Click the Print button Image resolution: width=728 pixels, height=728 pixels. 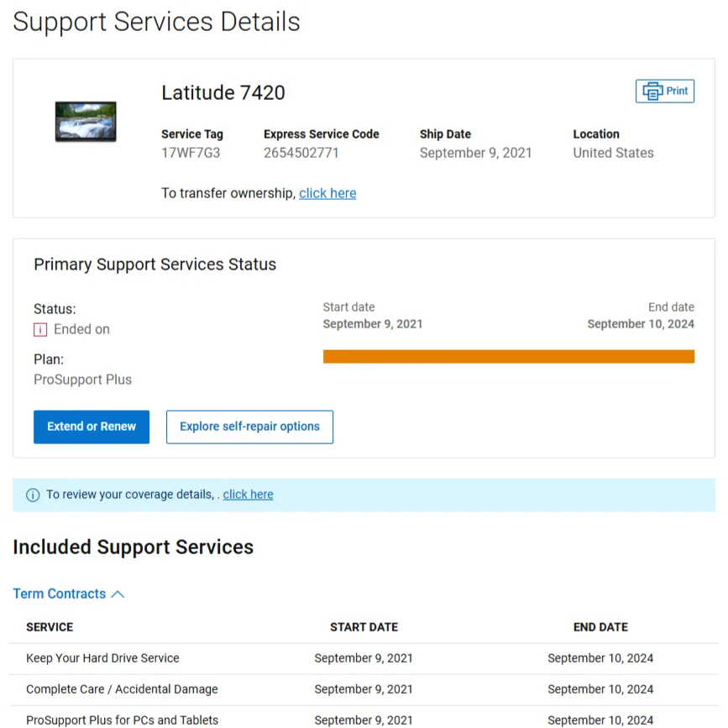(664, 91)
